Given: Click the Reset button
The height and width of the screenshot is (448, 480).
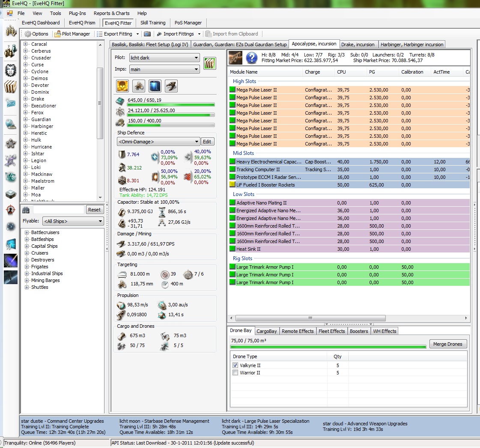Looking at the screenshot, I should [x=94, y=210].
